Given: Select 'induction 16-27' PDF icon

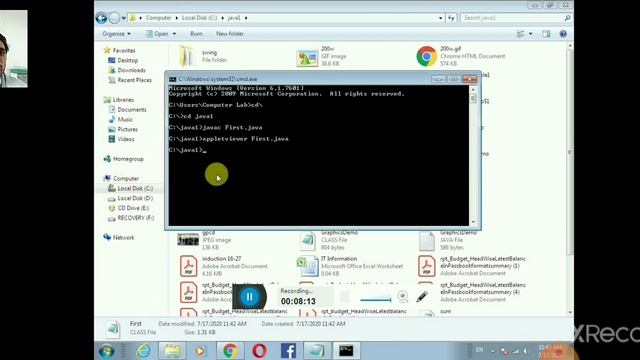Looking at the screenshot, I should [x=188, y=266].
